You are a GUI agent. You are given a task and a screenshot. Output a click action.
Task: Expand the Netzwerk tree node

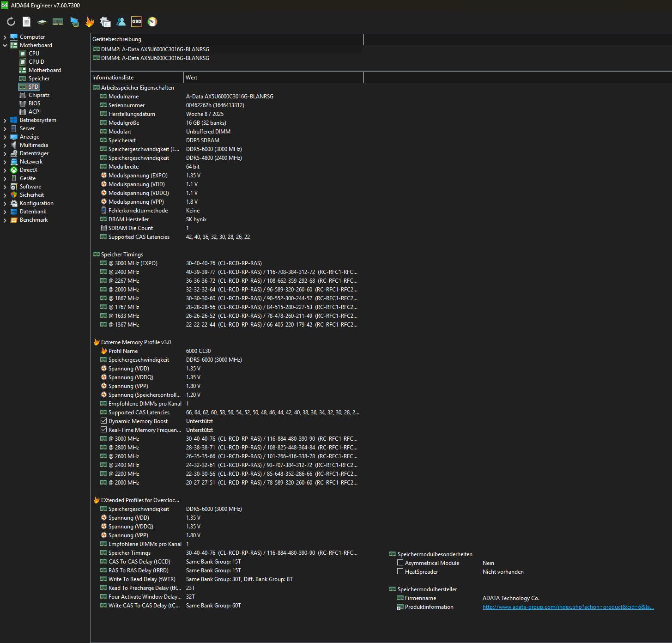[5, 162]
